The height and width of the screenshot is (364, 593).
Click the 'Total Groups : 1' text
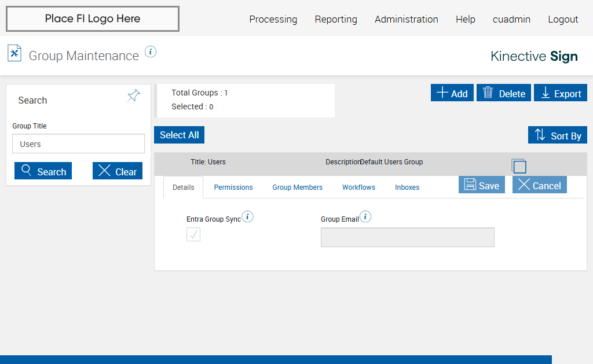[199, 93]
